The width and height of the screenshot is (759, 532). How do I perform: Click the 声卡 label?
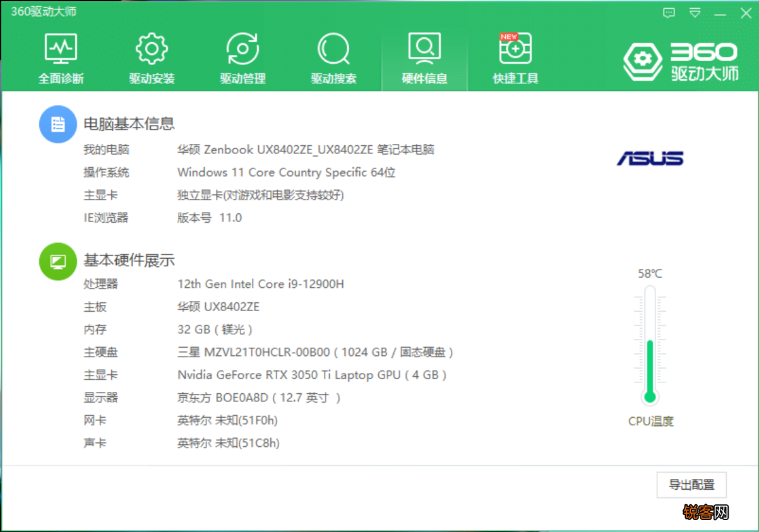point(95,443)
